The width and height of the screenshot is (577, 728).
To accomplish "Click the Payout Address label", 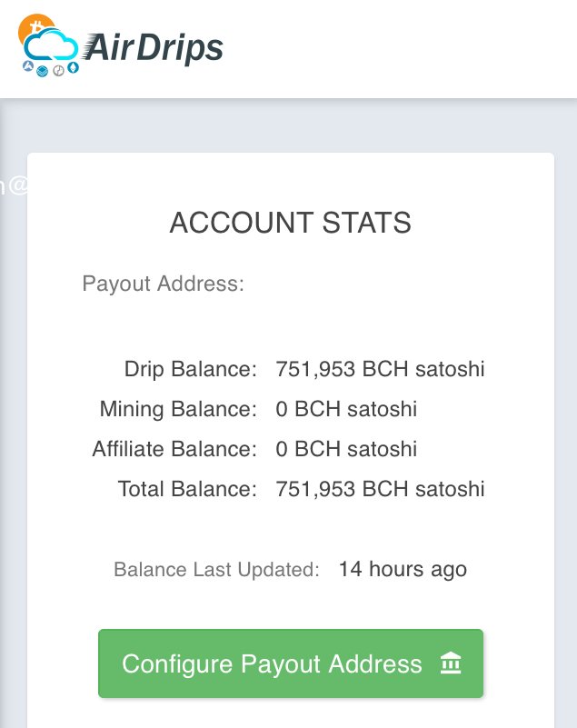I will pos(163,284).
